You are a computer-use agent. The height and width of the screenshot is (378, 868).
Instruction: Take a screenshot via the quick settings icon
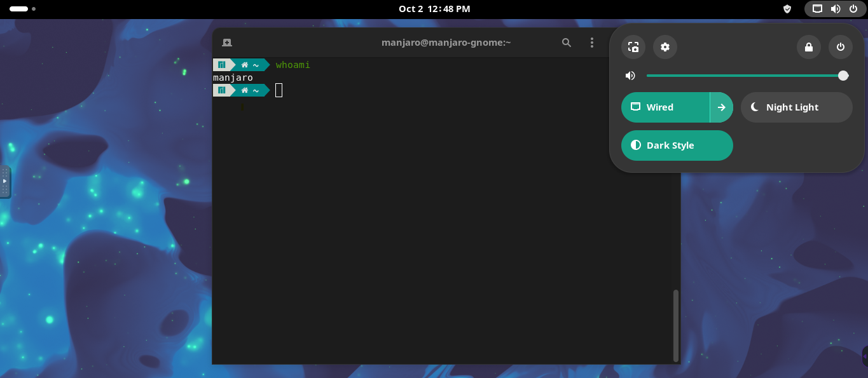click(x=633, y=47)
